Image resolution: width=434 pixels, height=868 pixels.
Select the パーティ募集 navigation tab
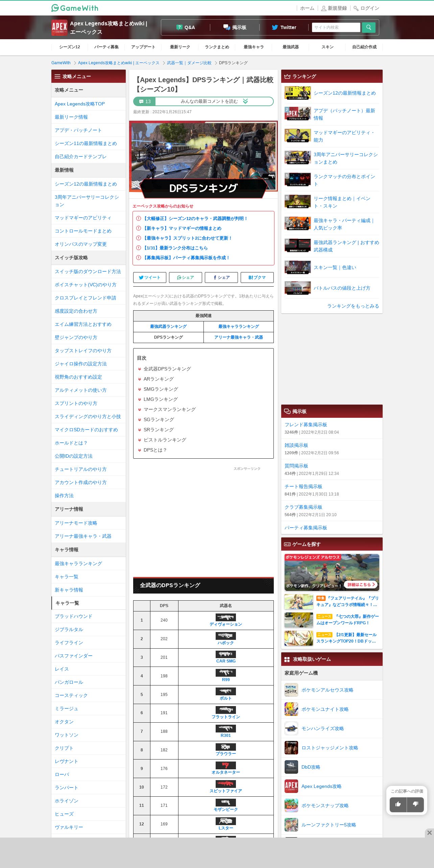[x=106, y=47]
